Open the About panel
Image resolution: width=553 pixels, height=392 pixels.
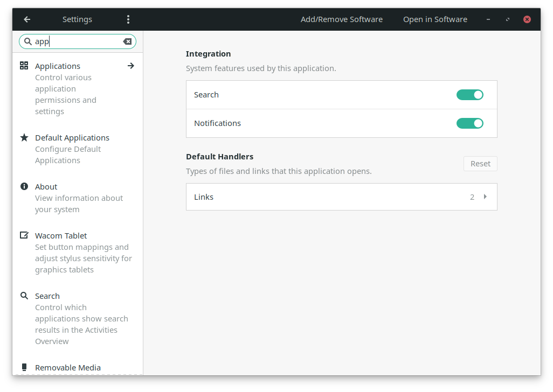pyautogui.click(x=46, y=187)
